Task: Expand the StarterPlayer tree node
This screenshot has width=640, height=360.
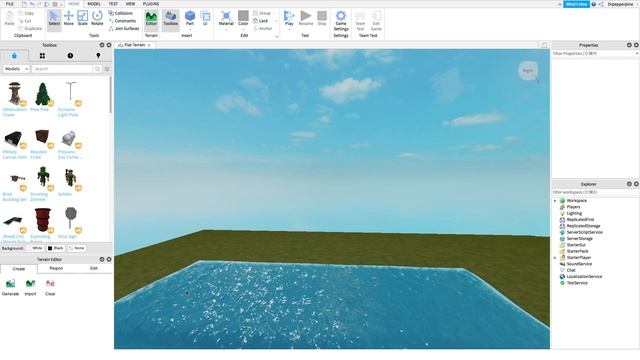Action: [555, 258]
